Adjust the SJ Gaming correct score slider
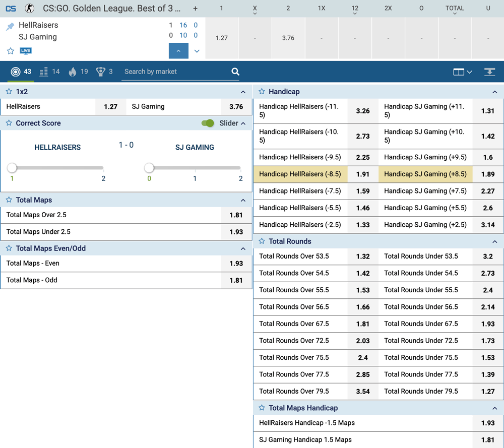Viewport: 504px width, 448px height. [x=149, y=167]
